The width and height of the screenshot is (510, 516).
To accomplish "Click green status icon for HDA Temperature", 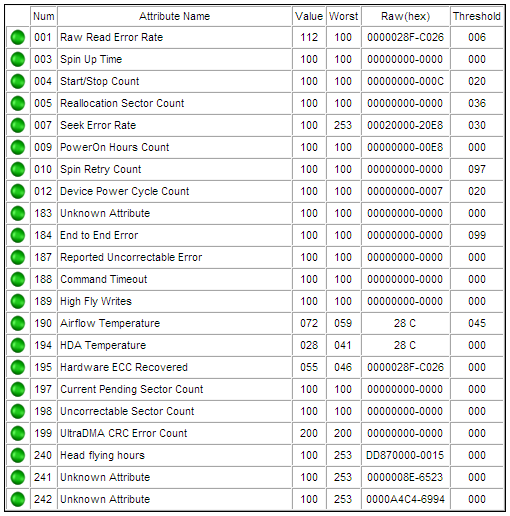I will click(x=18, y=345).
